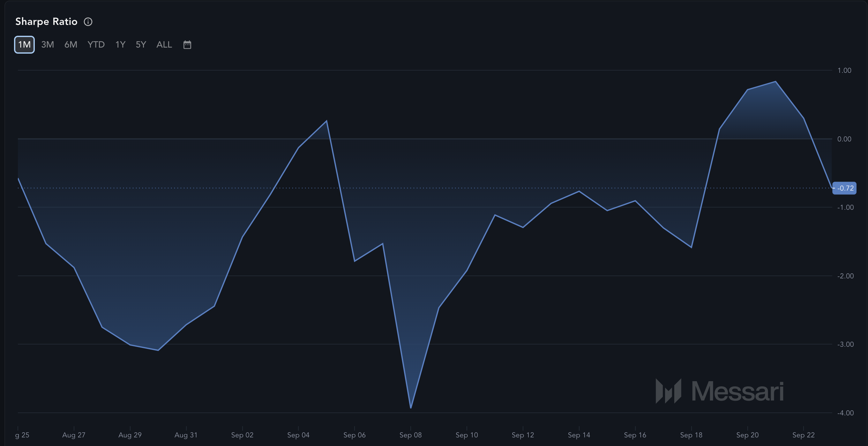Choose the YTD time range
This screenshot has width=868, height=446.
(x=96, y=44)
